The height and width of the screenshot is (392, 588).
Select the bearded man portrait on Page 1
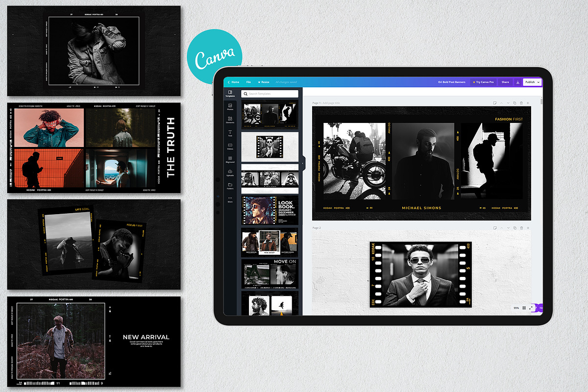coord(423,161)
